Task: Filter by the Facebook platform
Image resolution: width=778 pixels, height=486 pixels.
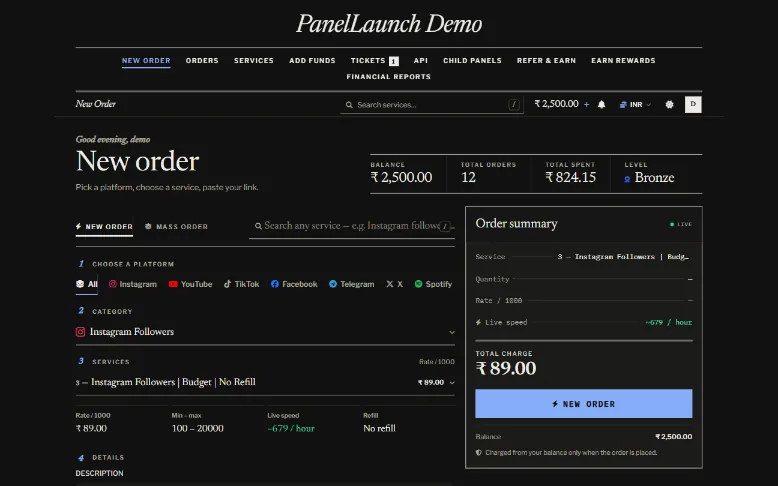Action: click(294, 284)
